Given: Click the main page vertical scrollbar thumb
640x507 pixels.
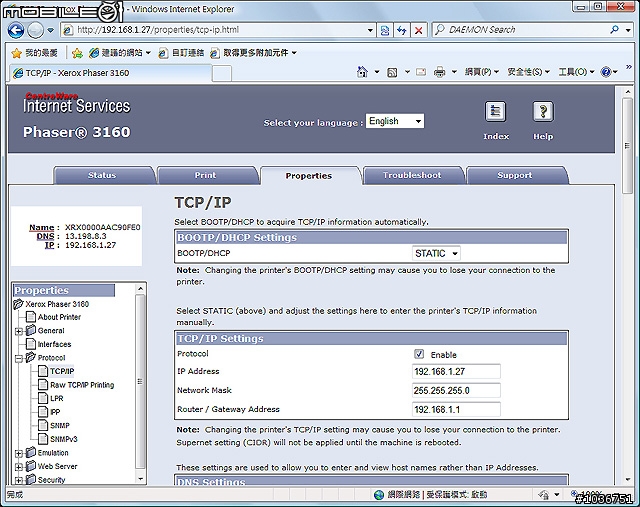Looking at the screenshot, I should tap(627, 146).
